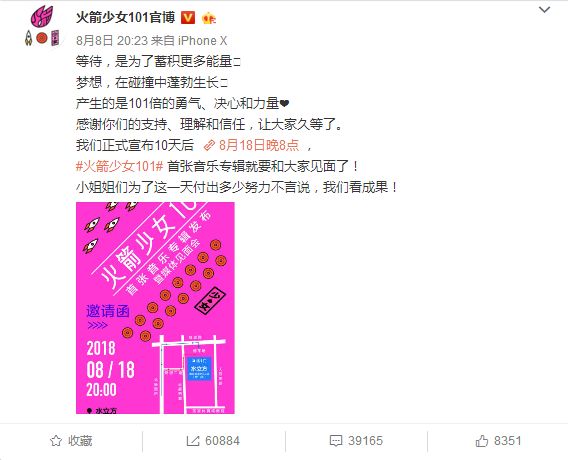Open the 8月8日 20:23 timestamp link

pos(110,41)
